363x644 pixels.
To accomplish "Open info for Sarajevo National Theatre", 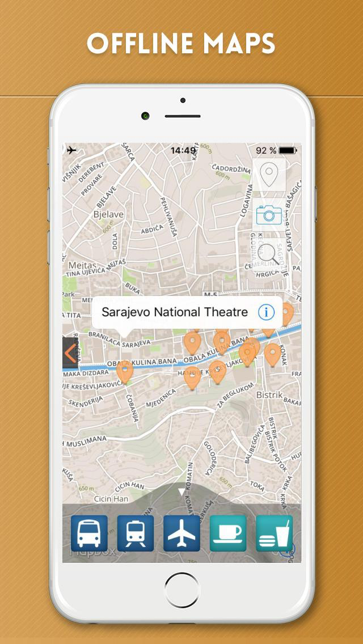I will click(266, 312).
